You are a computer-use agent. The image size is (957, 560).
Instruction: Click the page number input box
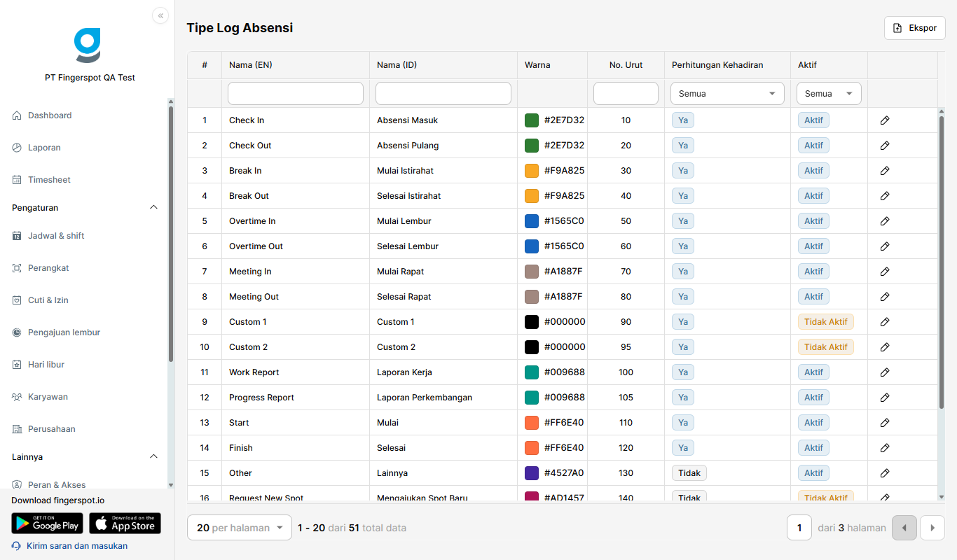799,528
